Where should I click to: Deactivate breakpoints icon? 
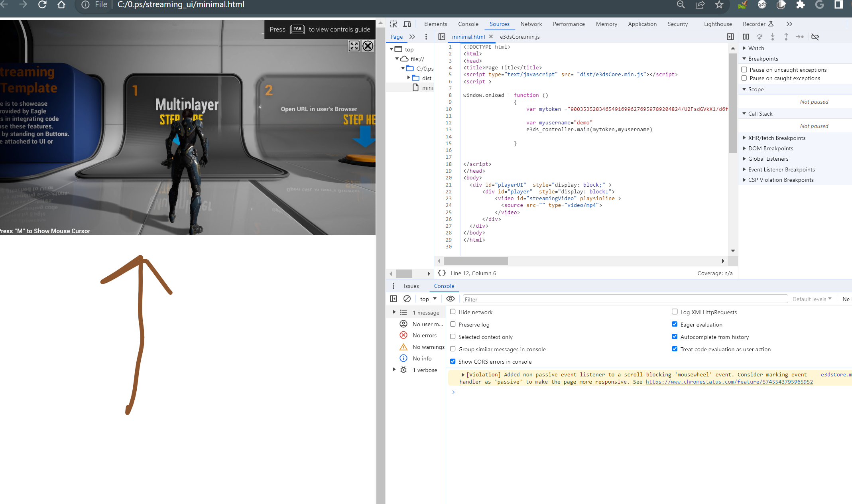815,37
